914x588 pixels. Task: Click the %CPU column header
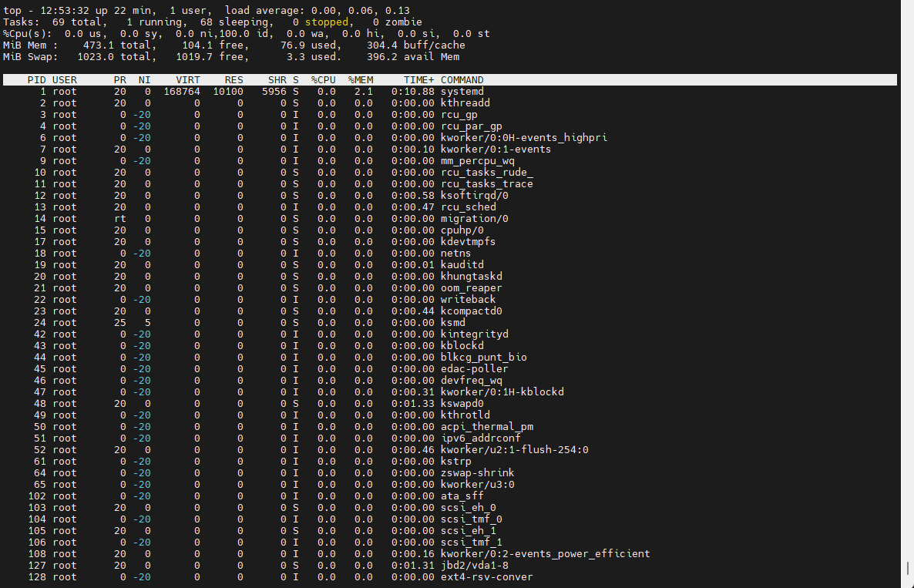323,80
